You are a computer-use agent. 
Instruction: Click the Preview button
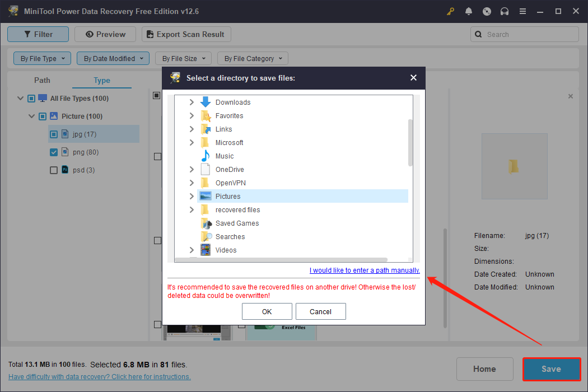[x=105, y=34]
